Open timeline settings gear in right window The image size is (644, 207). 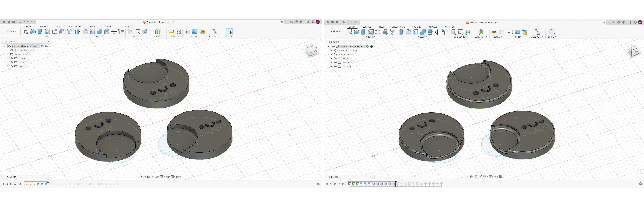(640, 184)
